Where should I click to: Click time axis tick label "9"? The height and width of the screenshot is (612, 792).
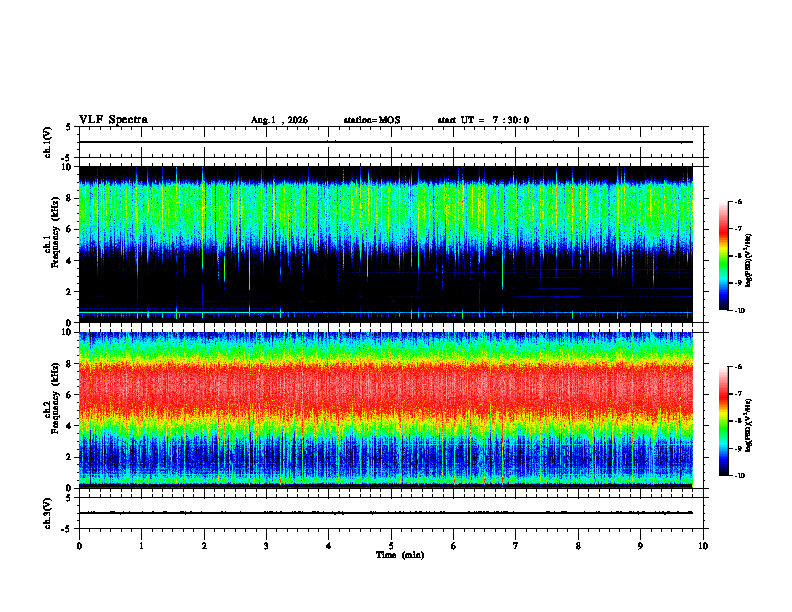[x=640, y=546]
